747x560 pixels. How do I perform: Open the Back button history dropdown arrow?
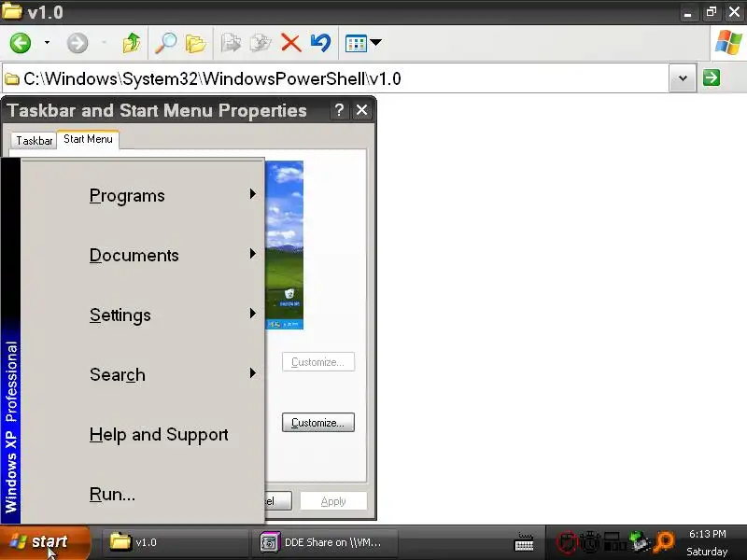[47, 43]
